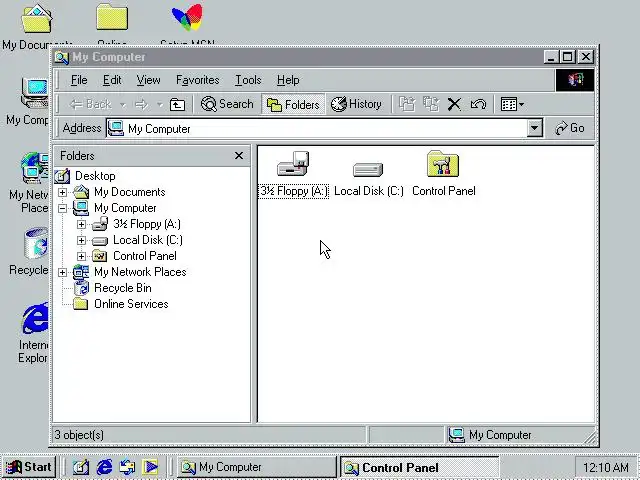This screenshot has width=640, height=480.
Task: Select My Computer in folder tree
Action: tap(125, 208)
